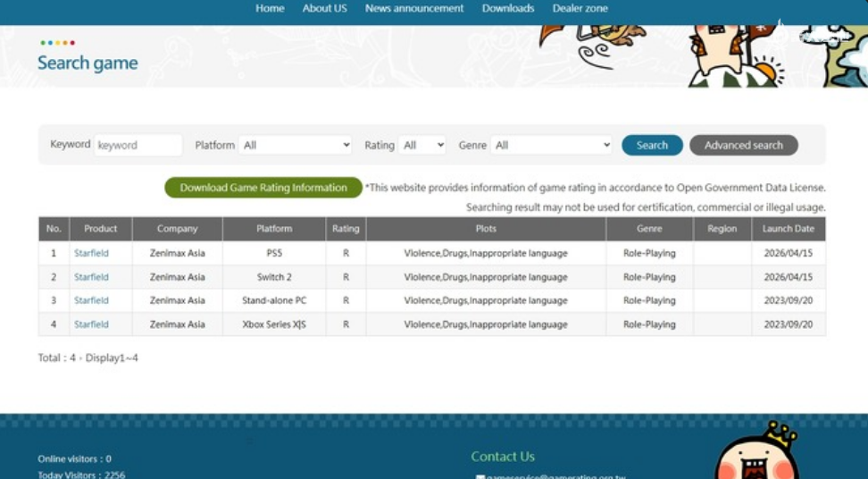Click the crowned mascot character icon
The width and height of the screenshot is (868, 479).
(x=758, y=451)
